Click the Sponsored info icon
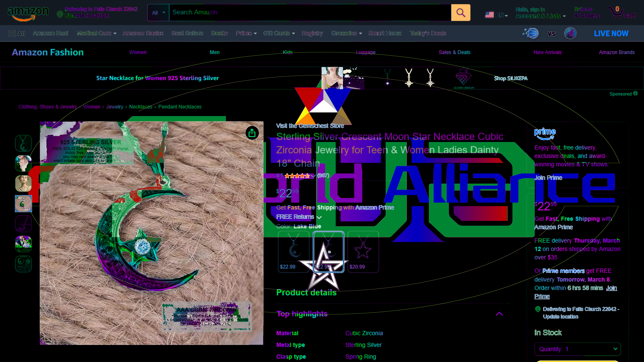Image resolution: width=644 pixels, height=362 pixels. 635,94
